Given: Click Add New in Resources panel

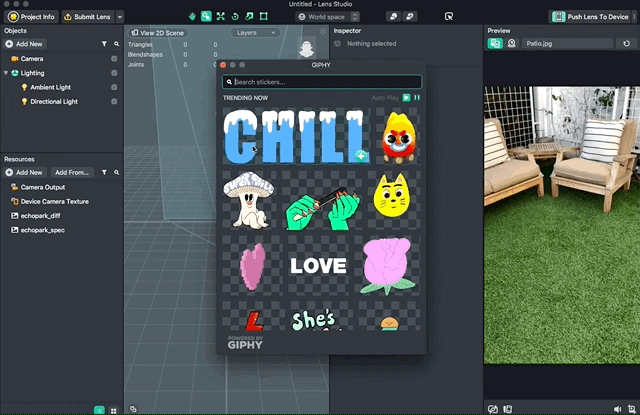Looking at the screenshot, I should tap(24, 172).
